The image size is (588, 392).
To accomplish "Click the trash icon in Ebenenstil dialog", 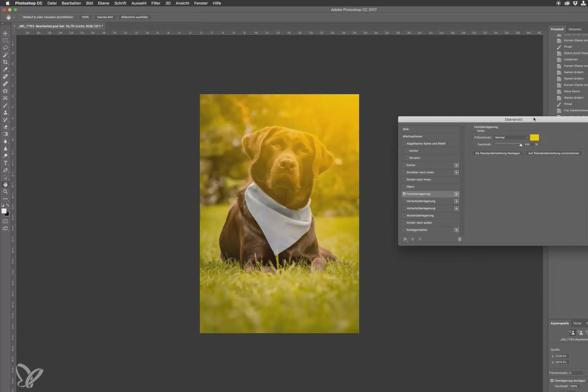I will point(460,239).
